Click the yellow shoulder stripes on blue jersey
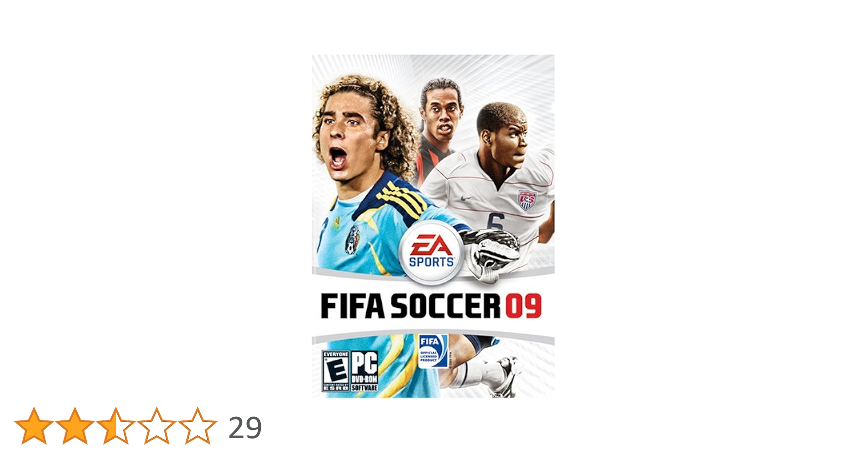The height and width of the screenshot is (454, 868). point(402,200)
